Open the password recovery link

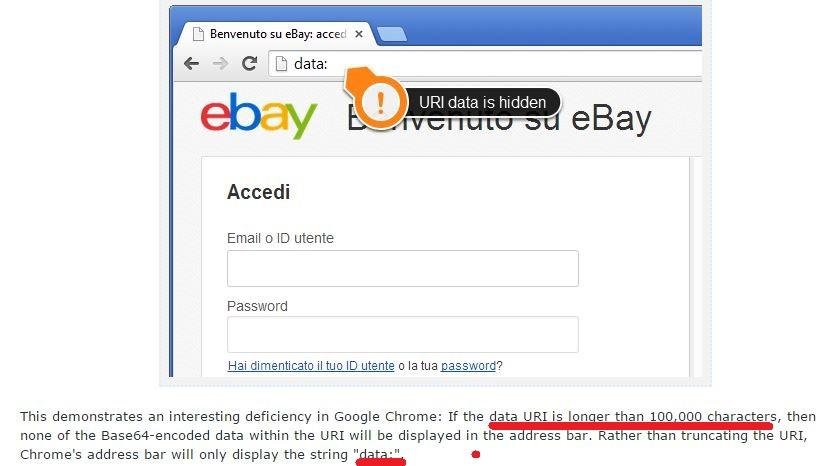(x=468, y=366)
